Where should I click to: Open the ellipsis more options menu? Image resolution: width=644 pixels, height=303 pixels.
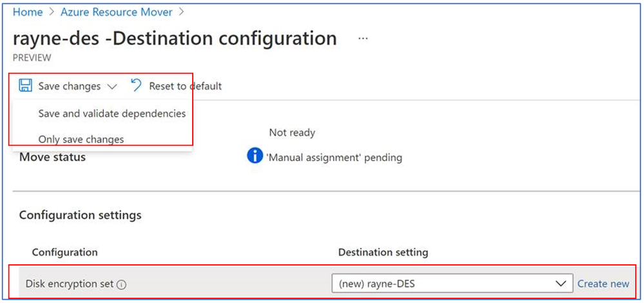[363, 38]
